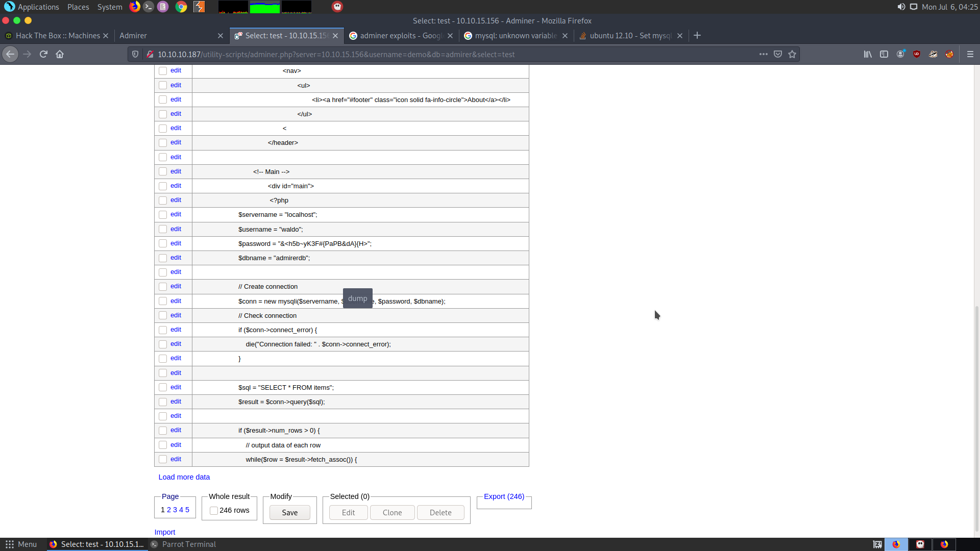Toggle the sidebar view icon

coord(884,54)
